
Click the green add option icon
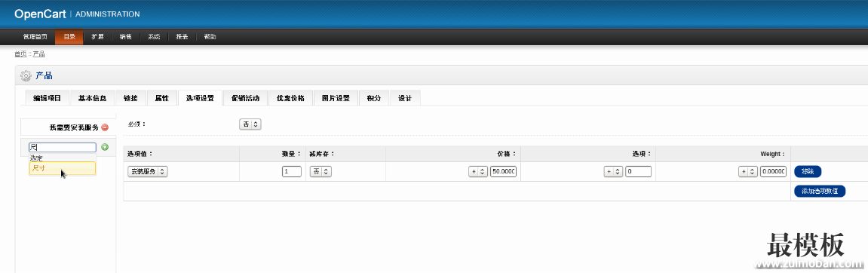pos(105,147)
